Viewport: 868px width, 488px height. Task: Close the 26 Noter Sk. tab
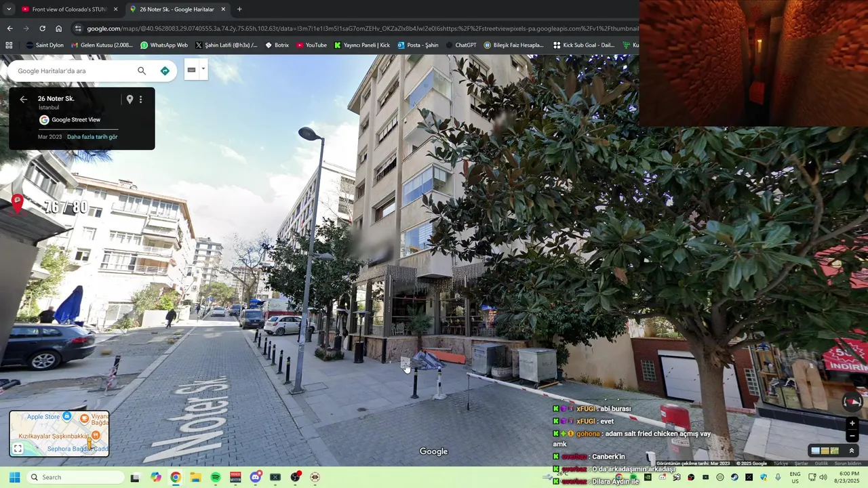tap(223, 9)
